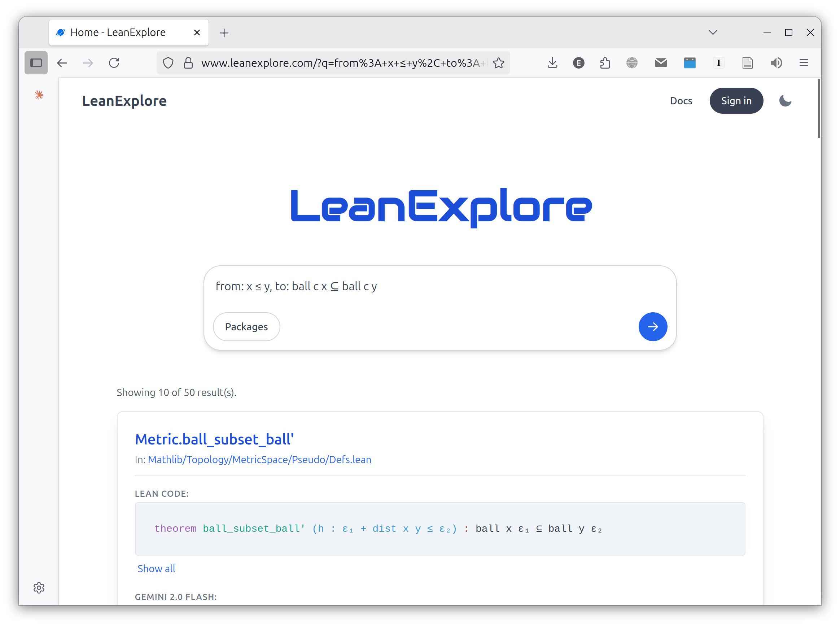Screen dimensions: 840x626
Task: Open the Packages filter selector
Action: (x=246, y=327)
